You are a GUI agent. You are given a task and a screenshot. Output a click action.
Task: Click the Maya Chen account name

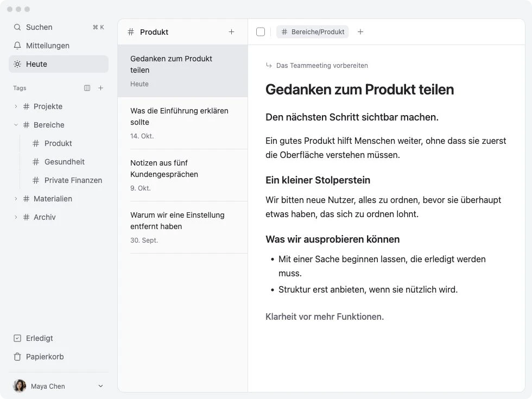pos(48,386)
